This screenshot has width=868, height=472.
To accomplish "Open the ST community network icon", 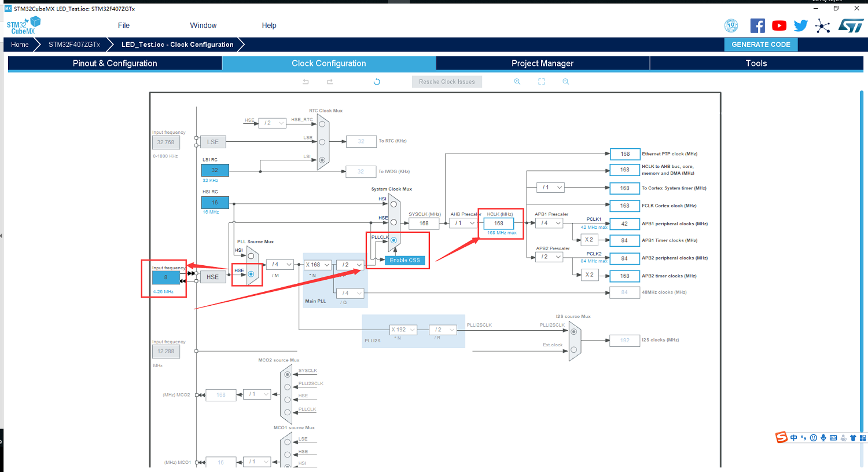I will [x=822, y=26].
